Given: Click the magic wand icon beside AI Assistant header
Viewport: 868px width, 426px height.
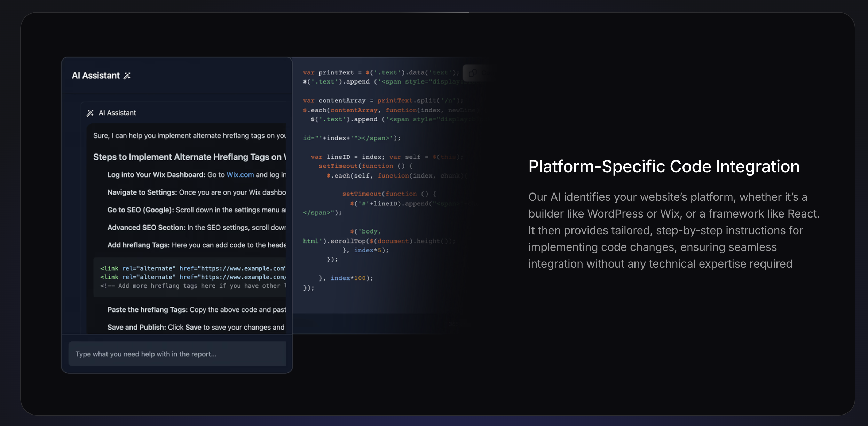Looking at the screenshot, I should [127, 76].
